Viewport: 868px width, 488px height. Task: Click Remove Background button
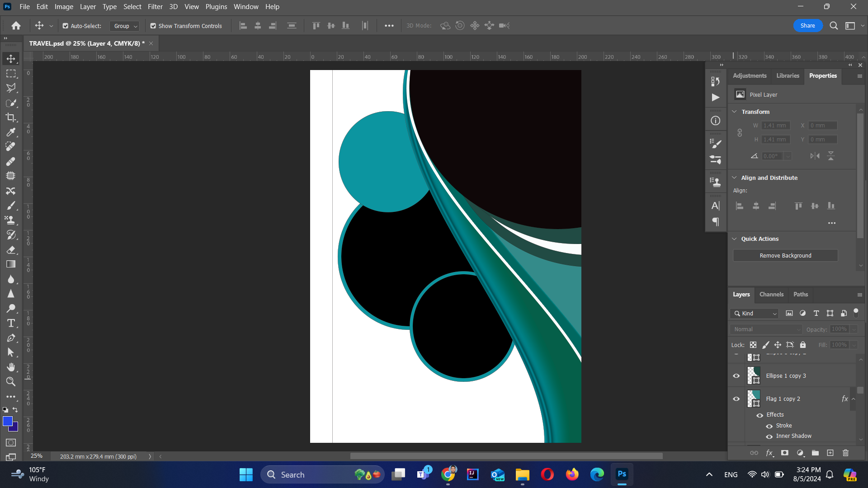[x=785, y=256]
